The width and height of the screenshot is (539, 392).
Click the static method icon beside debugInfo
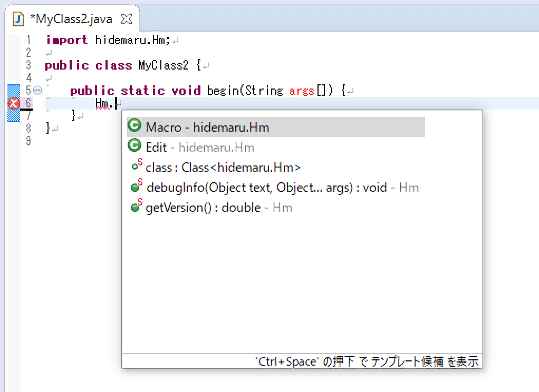click(136, 187)
